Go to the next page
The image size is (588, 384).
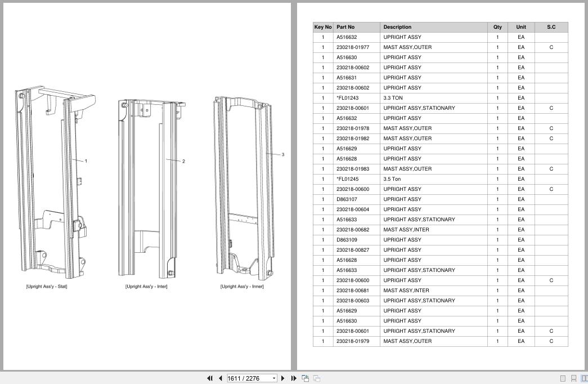(283, 378)
